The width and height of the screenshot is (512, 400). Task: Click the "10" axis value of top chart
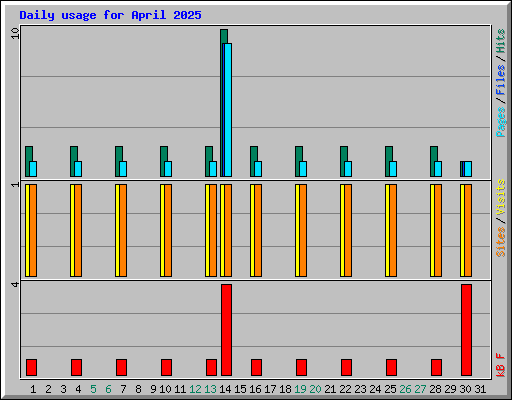pos(15,33)
